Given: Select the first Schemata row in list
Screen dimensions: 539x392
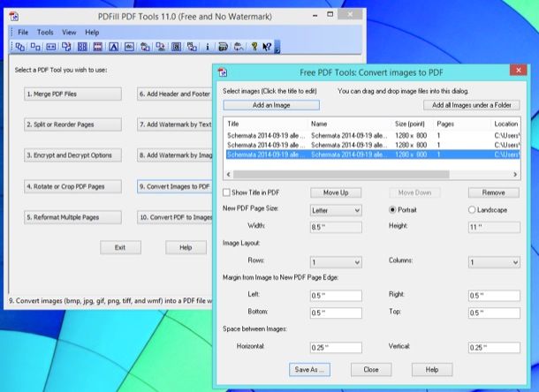Looking at the screenshot, I should (x=373, y=135).
